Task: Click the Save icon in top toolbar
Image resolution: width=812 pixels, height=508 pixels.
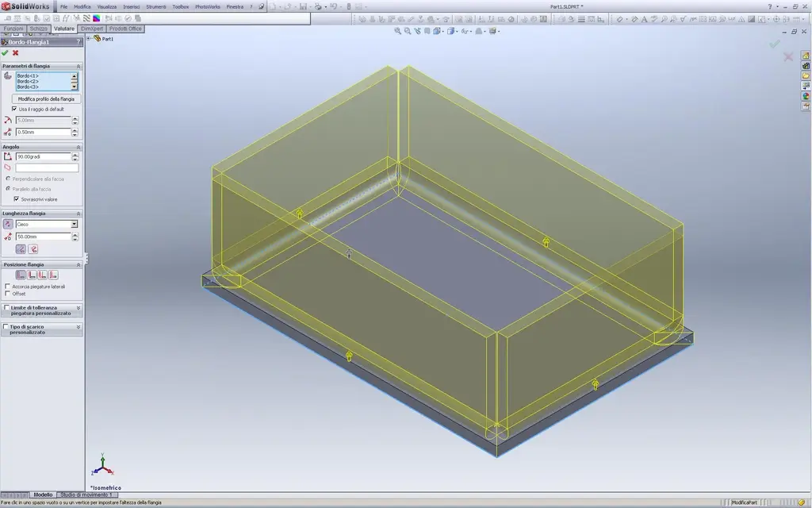Action: (x=303, y=6)
